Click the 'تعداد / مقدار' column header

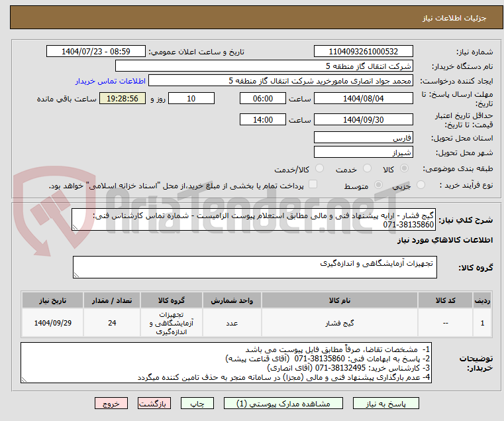pos(112,300)
